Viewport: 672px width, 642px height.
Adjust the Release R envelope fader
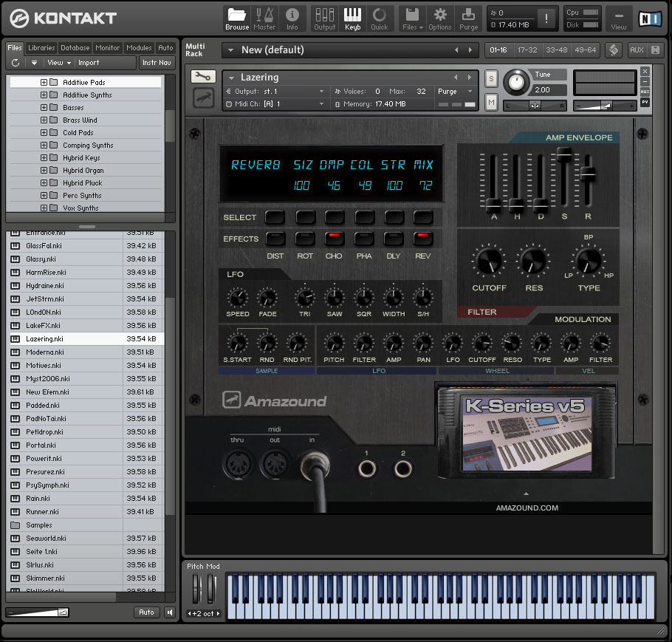588,174
